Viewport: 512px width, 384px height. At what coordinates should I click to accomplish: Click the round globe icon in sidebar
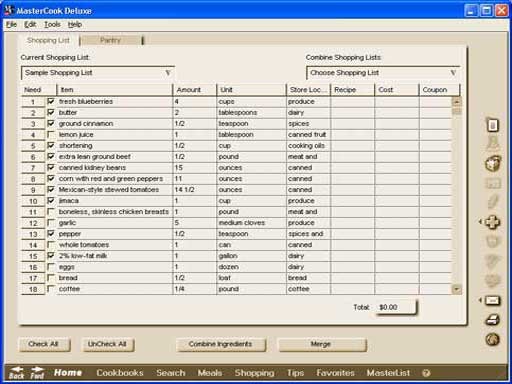pos(492,340)
